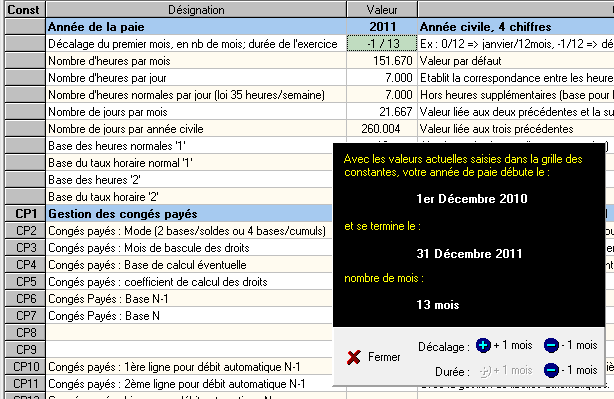
Task: Click the CP10 row header
Action: [x=25, y=367]
